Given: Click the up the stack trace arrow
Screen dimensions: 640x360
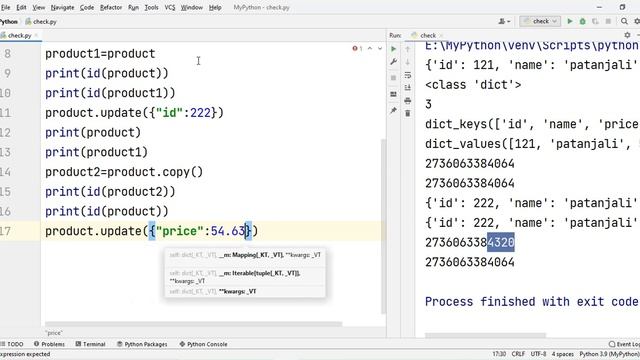Looking at the screenshot, I should (407, 49).
